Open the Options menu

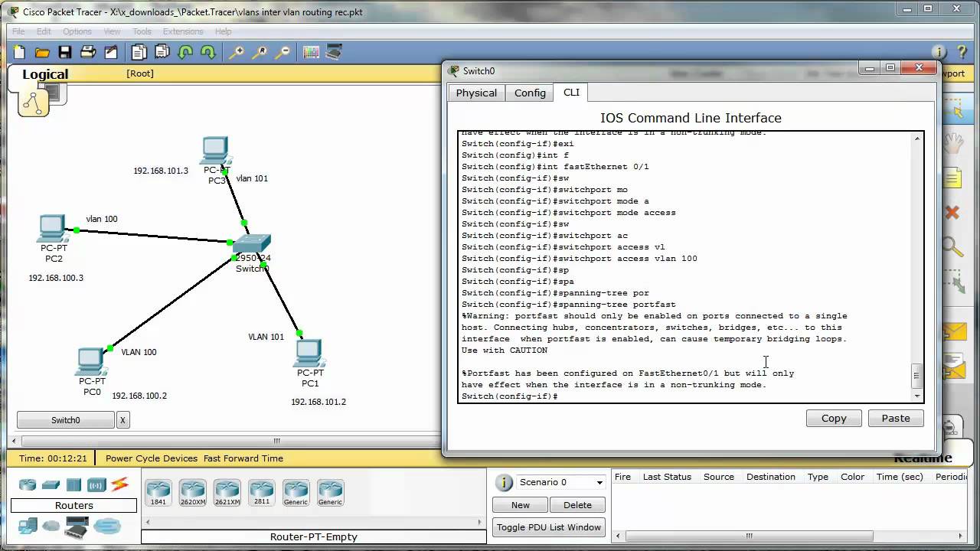coord(77,31)
